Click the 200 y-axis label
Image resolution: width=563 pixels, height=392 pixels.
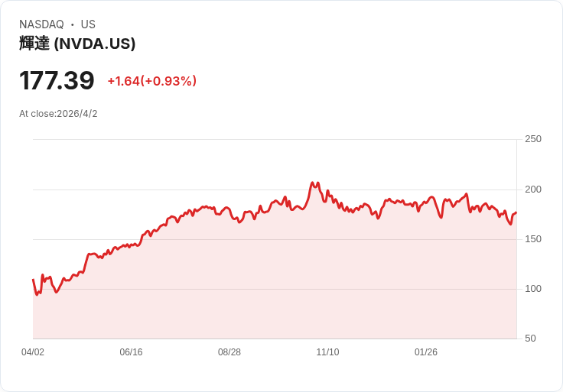(532, 190)
